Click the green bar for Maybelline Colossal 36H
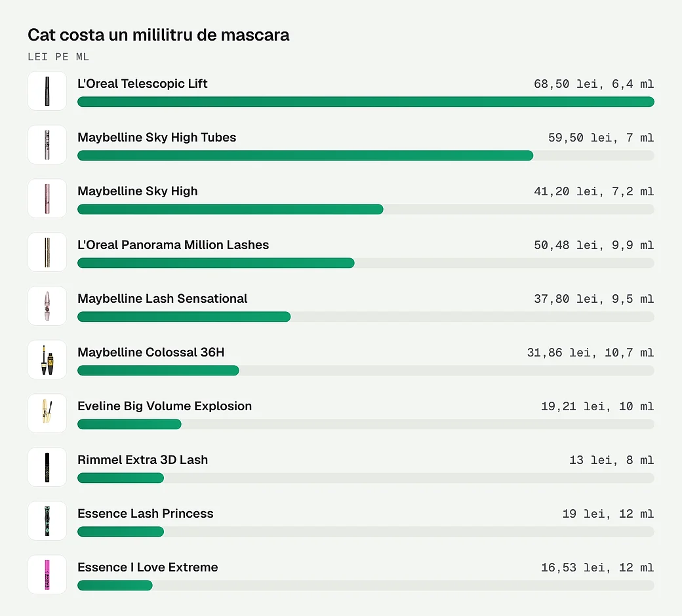The width and height of the screenshot is (682, 616). coord(158,370)
